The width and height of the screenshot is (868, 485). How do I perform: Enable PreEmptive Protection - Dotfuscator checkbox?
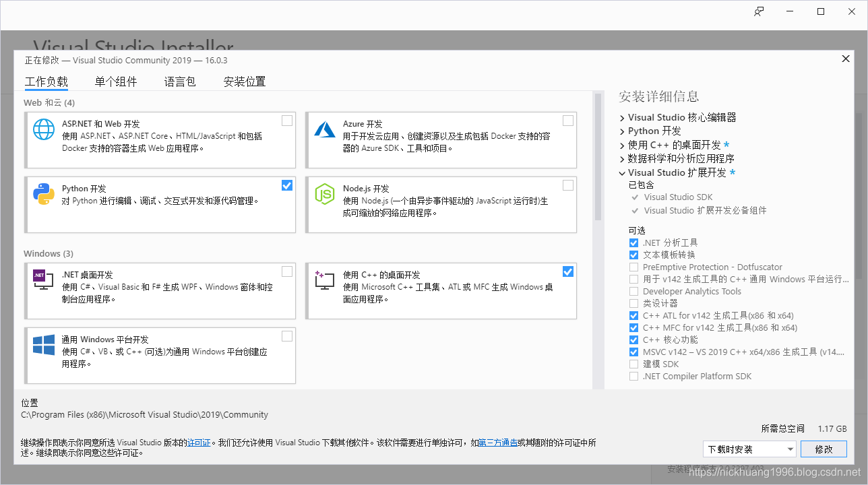click(x=633, y=267)
